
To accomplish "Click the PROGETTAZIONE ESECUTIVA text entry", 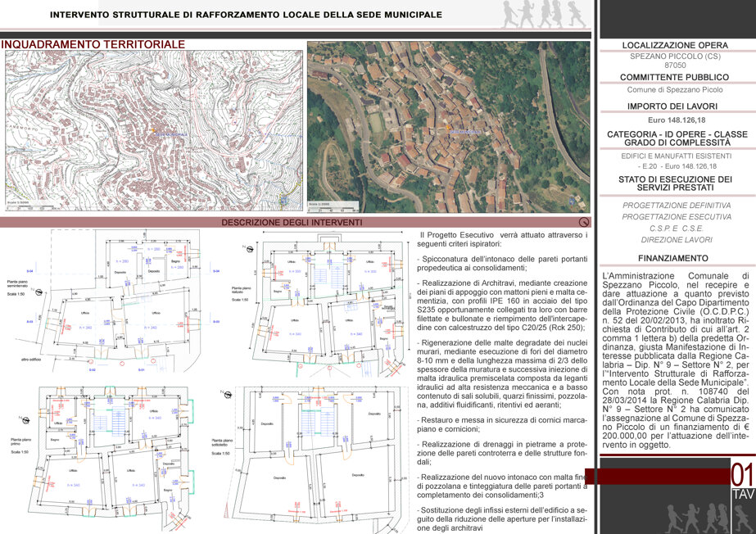I will [x=677, y=217].
